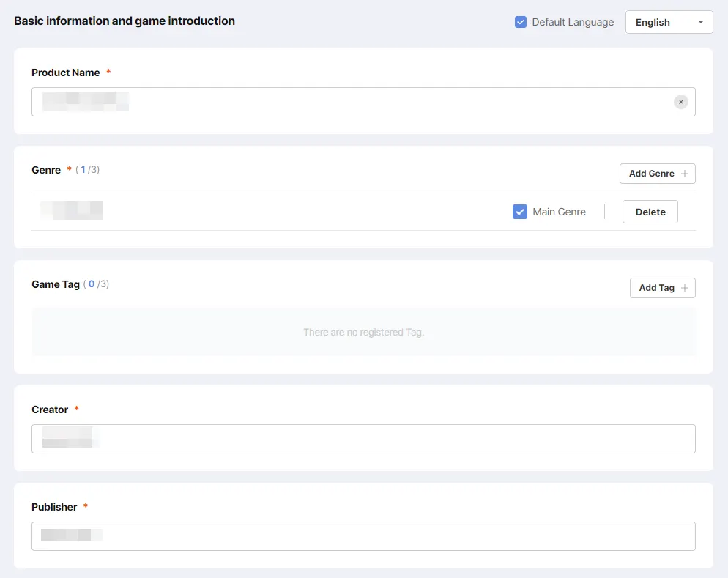The height and width of the screenshot is (578, 728).
Task: Toggle the Default Language checkbox
Action: [521, 22]
